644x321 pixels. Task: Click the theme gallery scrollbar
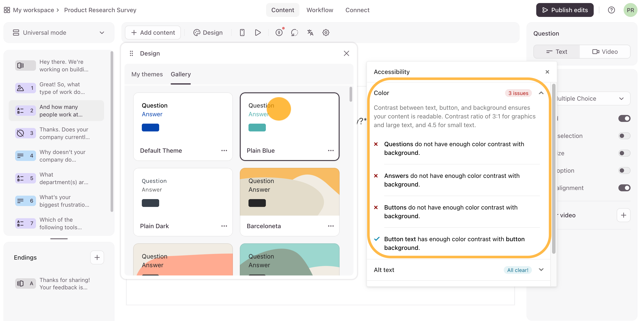point(351,94)
